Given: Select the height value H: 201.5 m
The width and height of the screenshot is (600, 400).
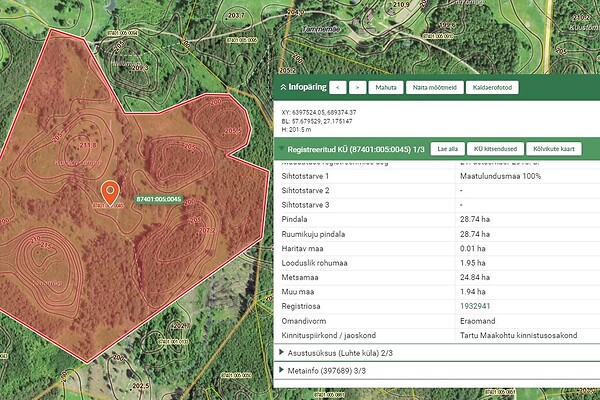Looking at the screenshot, I should tap(296, 129).
